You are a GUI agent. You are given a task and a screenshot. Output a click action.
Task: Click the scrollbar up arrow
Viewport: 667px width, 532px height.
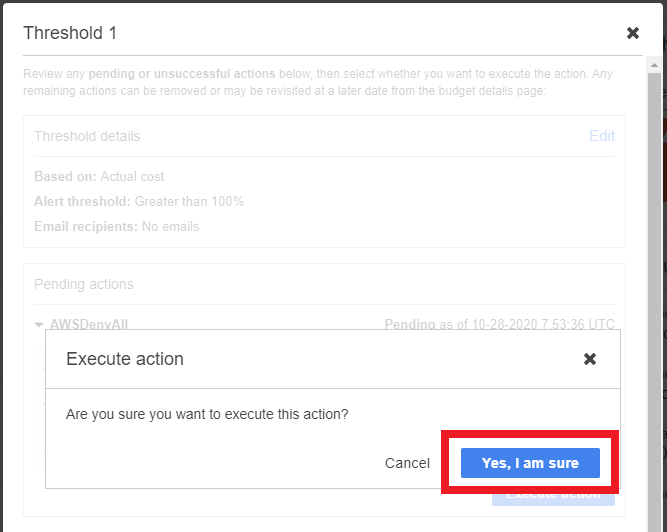point(654,65)
